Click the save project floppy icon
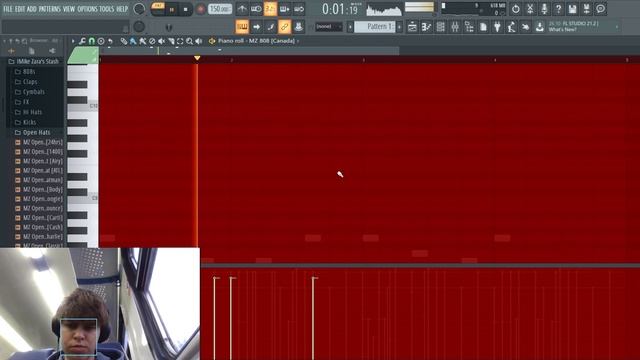Screen dimensions: 640x360 [x=572, y=9]
